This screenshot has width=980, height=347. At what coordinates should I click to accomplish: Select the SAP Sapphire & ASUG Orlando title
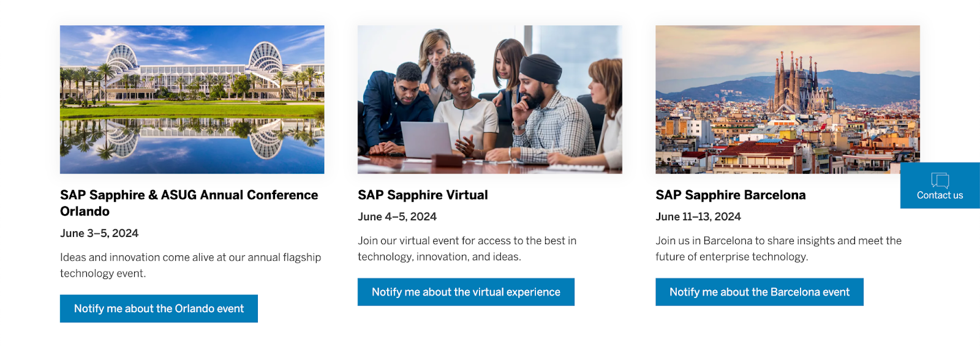[189, 203]
